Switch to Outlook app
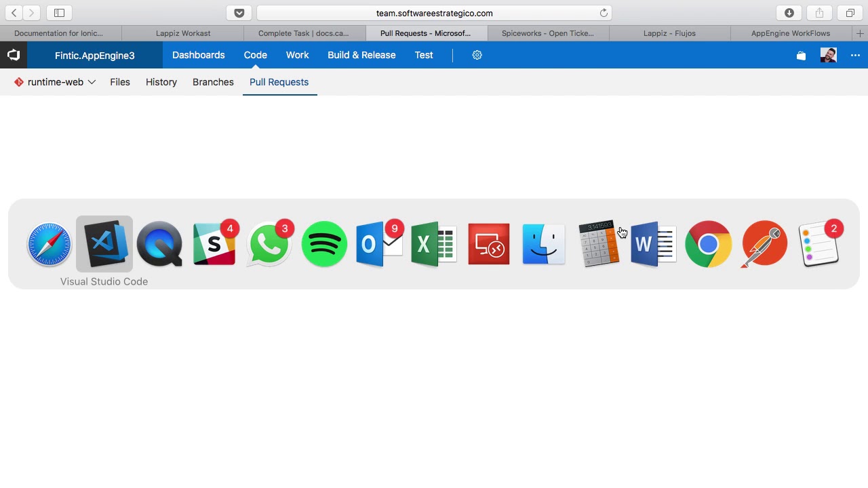Viewport: 868px width, 488px height. coord(379,244)
